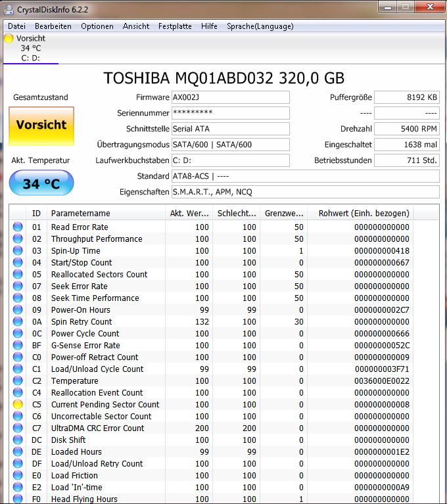Image resolution: width=447 pixels, height=504 pixels.
Task: Click the status icon for Disk Shift
Action: 18,440
